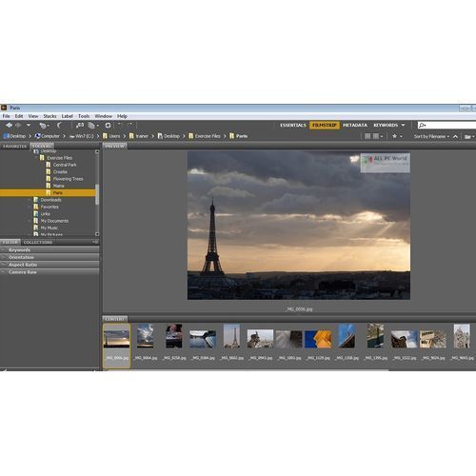Image resolution: width=476 pixels, height=476 pixels.
Task: Select the Eiffel Tower daytime thumbnail in filmstrip
Action: click(231, 336)
